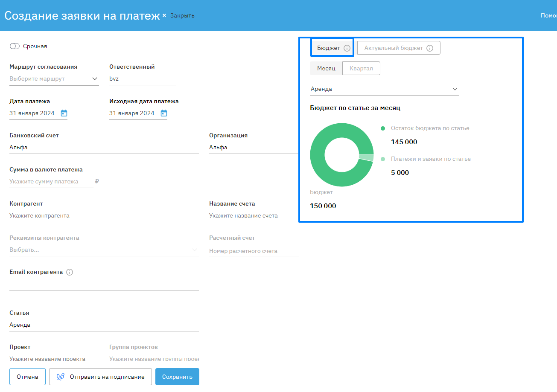Open calendar for Исходная дата платежа
The width and height of the screenshot is (557, 392).
pyautogui.click(x=164, y=113)
